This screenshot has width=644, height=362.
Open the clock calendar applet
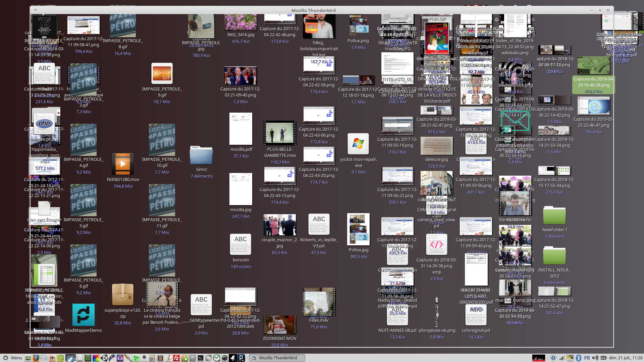626,358
